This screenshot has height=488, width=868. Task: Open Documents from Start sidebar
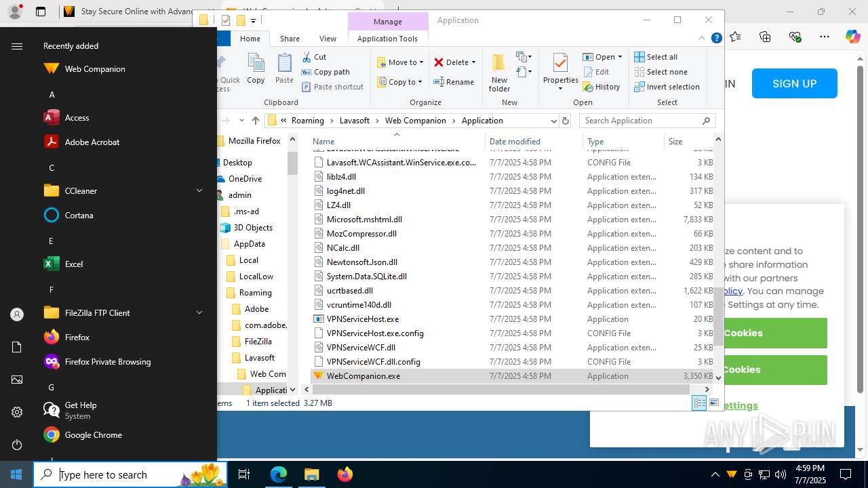[x=17, y=347]
